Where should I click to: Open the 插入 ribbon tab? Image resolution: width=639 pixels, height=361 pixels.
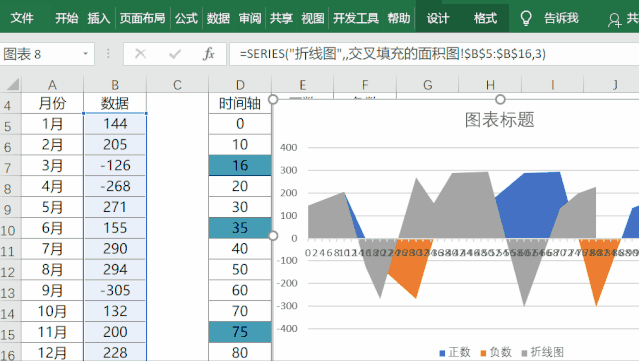click(99, 18)
